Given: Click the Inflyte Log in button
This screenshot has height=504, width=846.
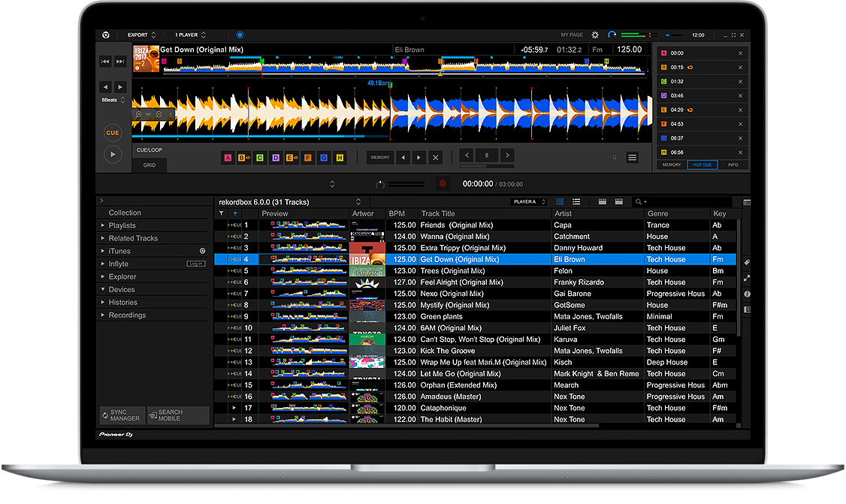Looking at the screenshot, I should [196, 264].
